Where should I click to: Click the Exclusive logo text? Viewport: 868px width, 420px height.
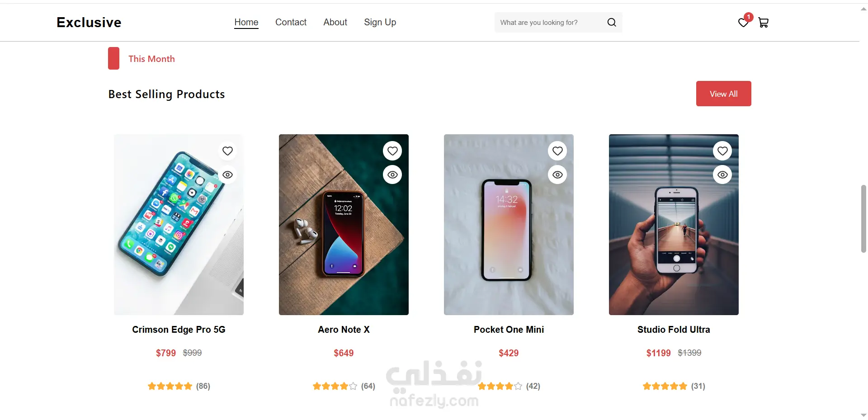89,22
